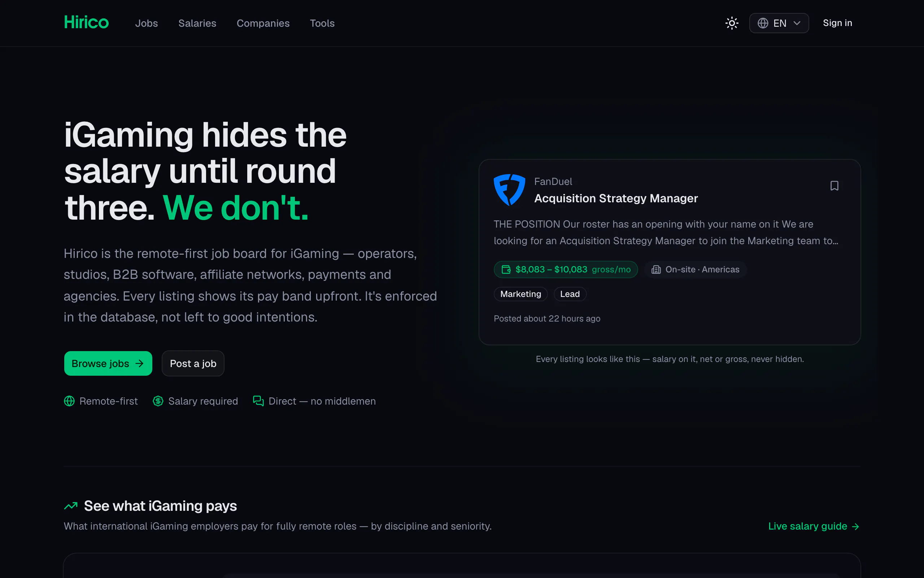This screenshot has width=924, height=578.
Task: Click the Direct — no middlemen label
Action: point(322,401)
